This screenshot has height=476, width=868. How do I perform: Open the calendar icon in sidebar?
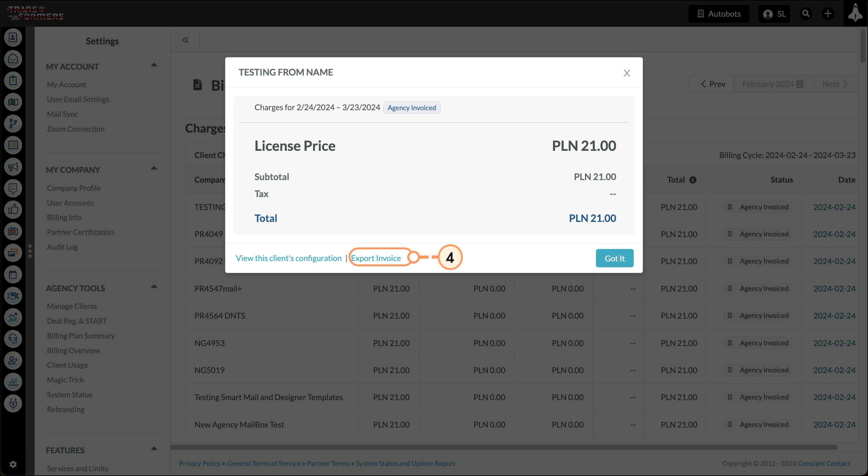[13, 275]
